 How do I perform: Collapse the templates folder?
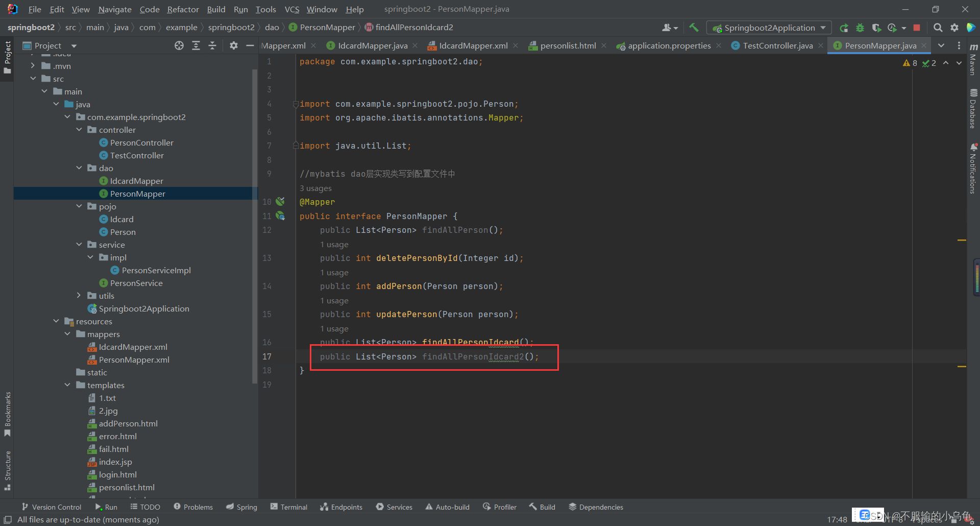(x=67, y=385)
